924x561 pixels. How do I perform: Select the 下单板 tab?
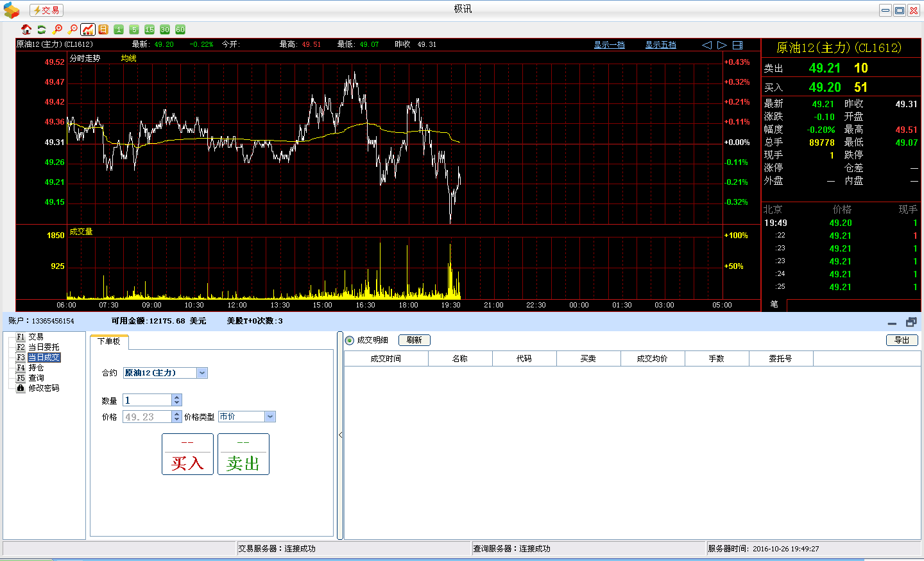click(109, 341)
